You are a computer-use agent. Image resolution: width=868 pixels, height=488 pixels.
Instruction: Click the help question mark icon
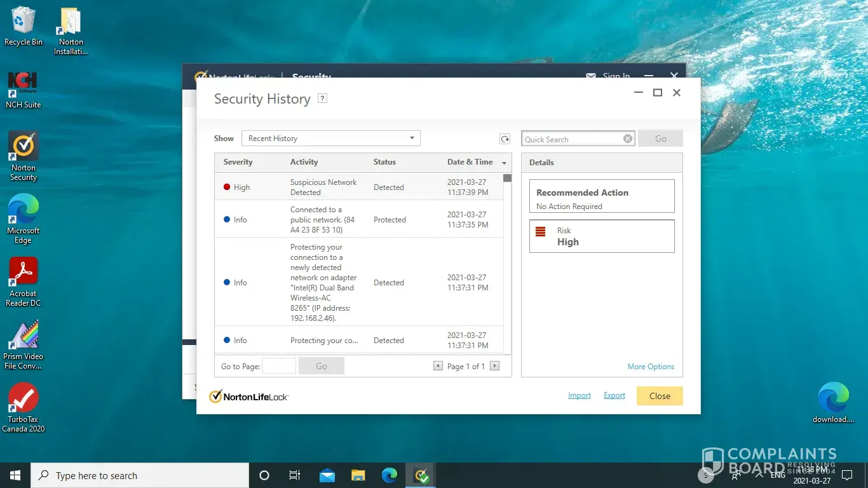[322, 98]
